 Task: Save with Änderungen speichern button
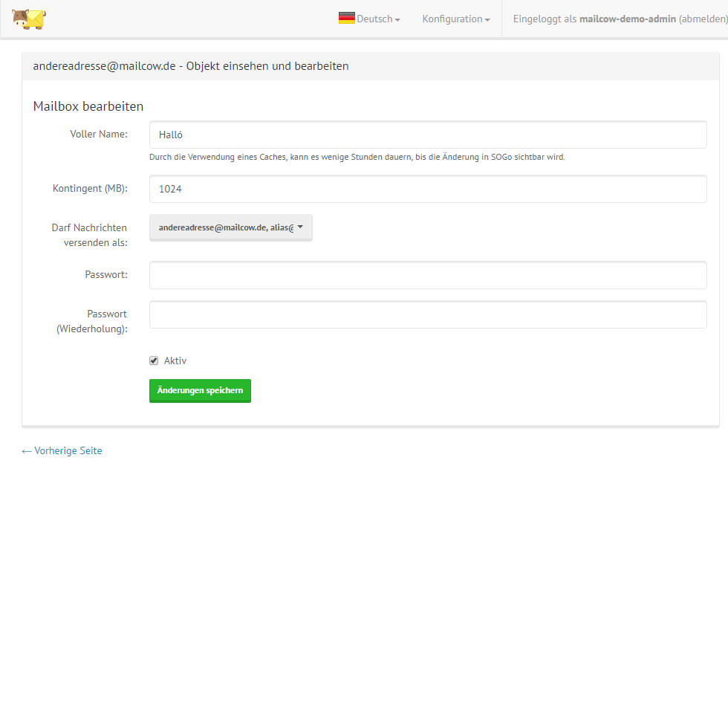click(200, 391)
